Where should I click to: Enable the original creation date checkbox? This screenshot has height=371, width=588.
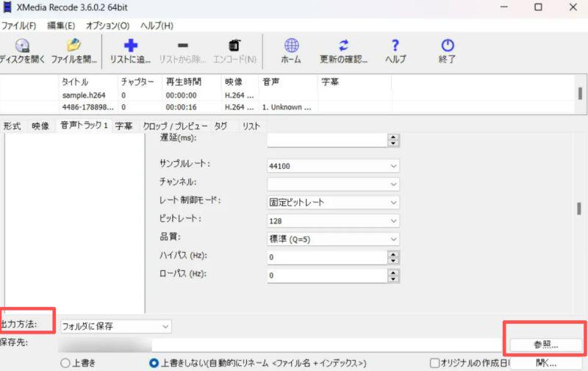pos(434,363)
